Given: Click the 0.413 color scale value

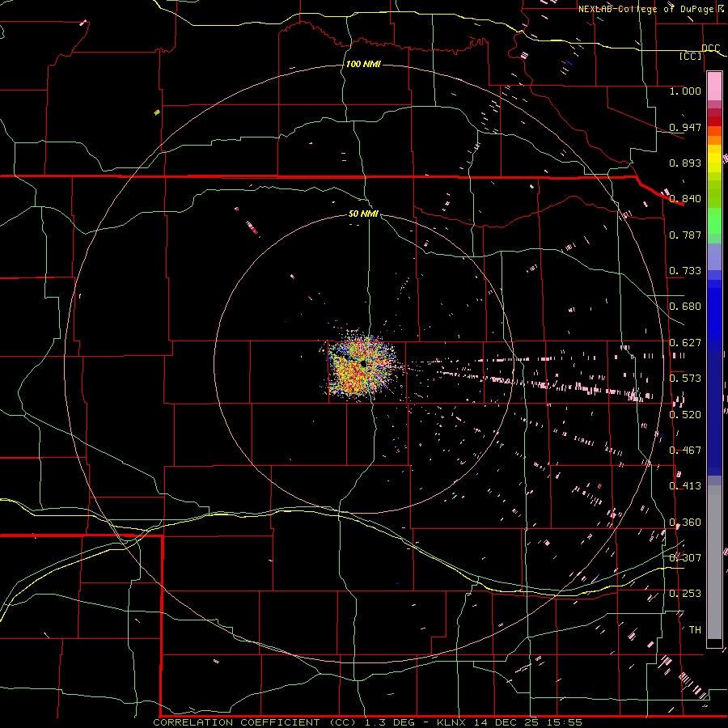Looking at the screenshot, I should click(685, 486).
